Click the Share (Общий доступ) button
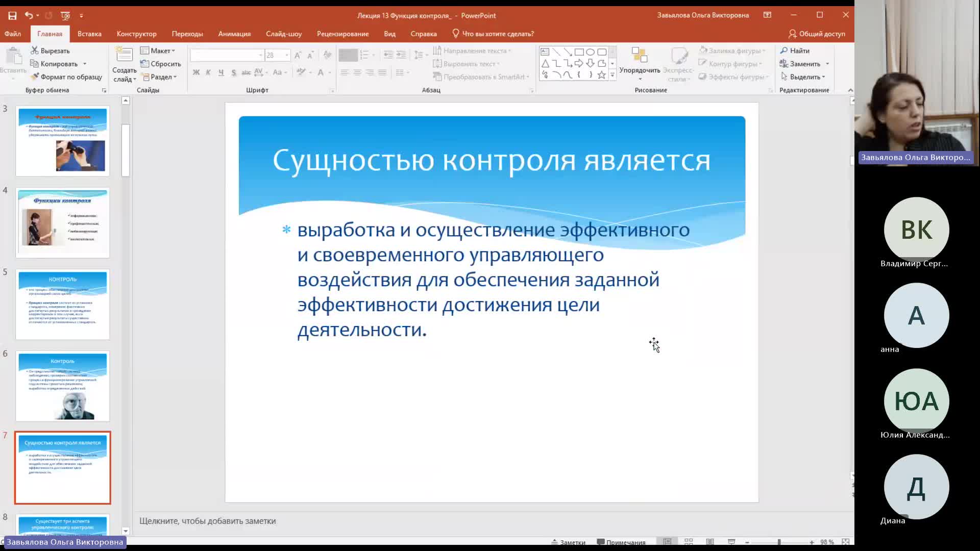 pos(817,34)
